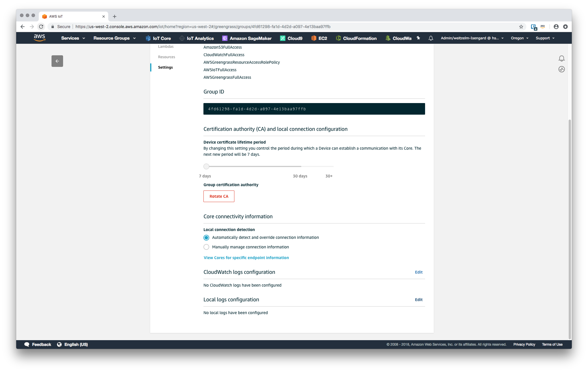Click the browser back arrow
Screen dimensions: 588x372
coord(23,27)
